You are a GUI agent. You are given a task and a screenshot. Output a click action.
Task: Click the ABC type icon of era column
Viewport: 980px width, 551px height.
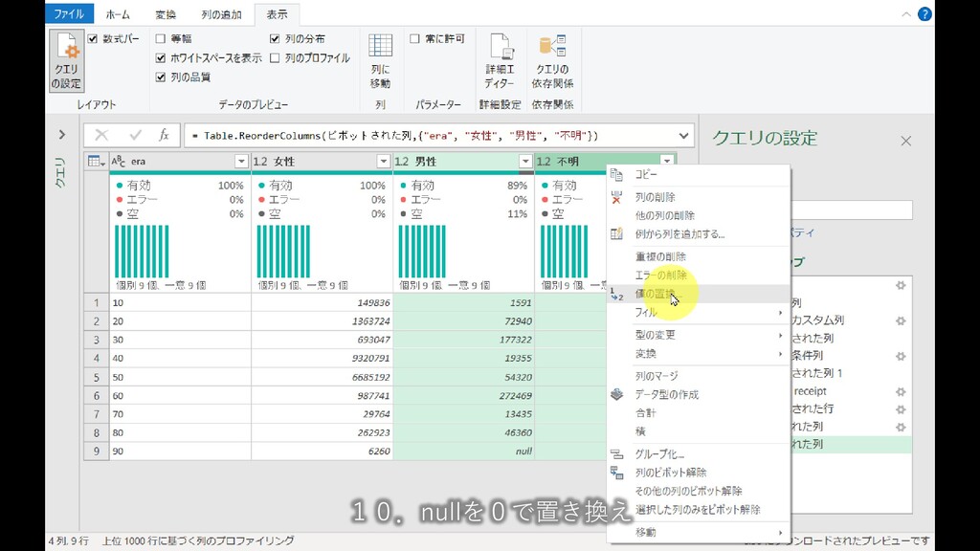118,161
